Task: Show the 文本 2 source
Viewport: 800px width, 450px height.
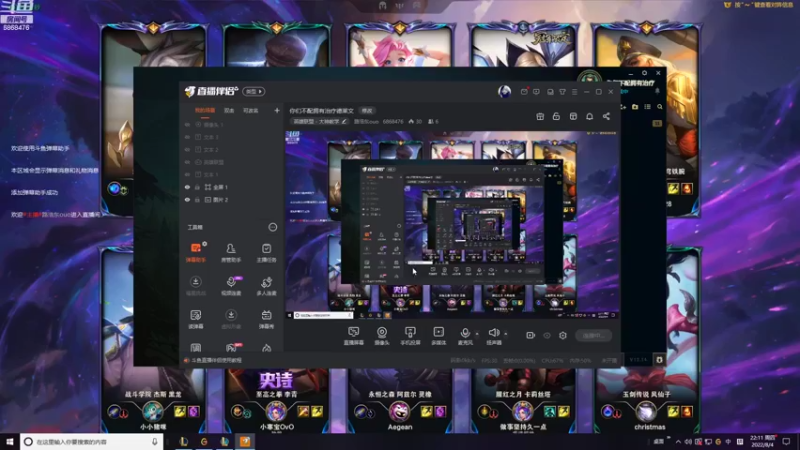Action: pos(187,149)
